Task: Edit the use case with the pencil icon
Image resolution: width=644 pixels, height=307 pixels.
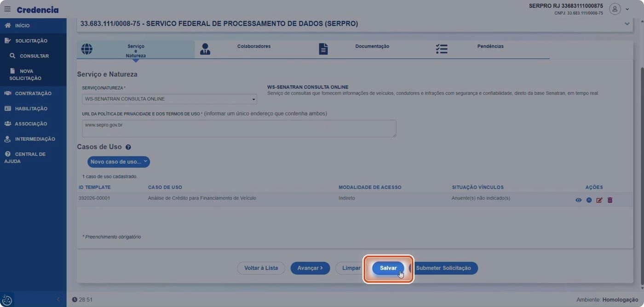Action: tap(599, 200)
